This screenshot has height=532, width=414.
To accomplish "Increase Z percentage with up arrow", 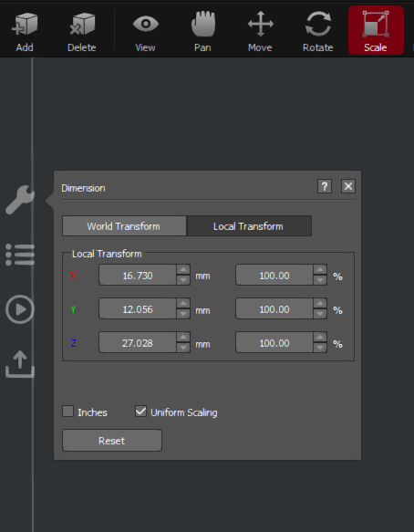I will point(320,338).
